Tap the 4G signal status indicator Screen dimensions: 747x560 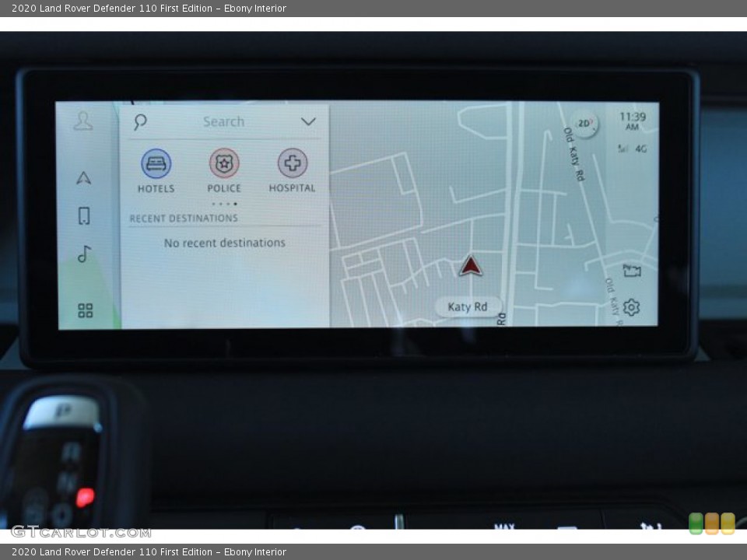(632, 149)
